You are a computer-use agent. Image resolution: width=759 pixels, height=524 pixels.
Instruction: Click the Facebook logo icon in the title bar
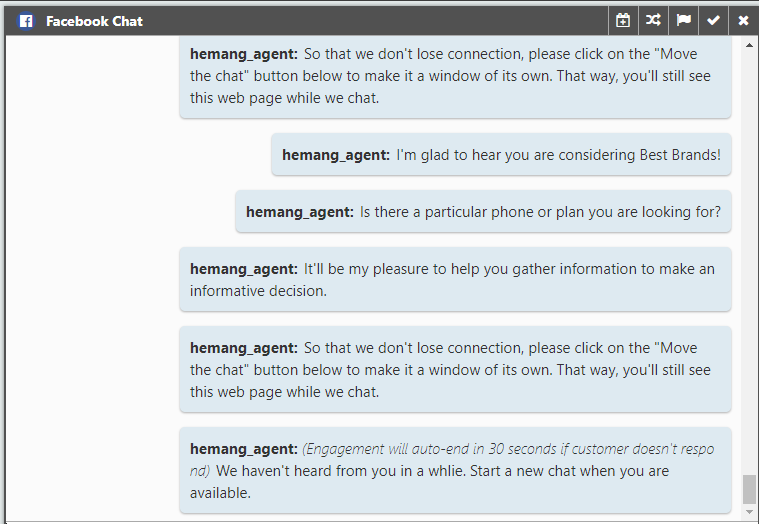(27, 20)
